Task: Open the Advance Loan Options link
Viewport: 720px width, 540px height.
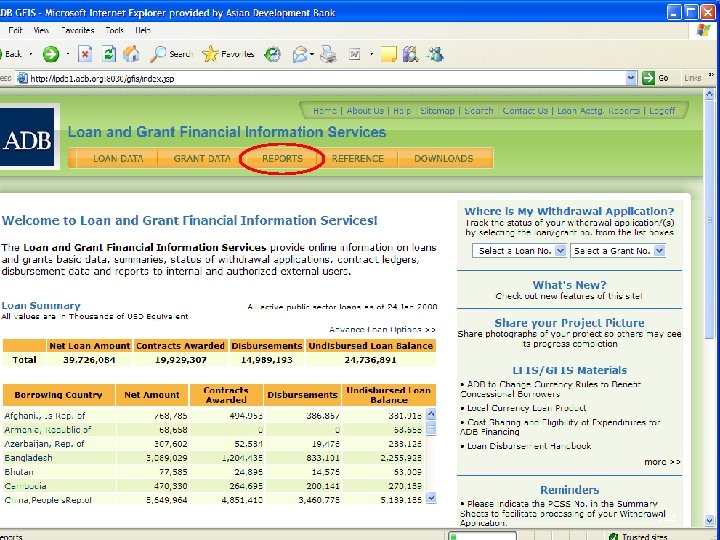Action: [x=382, y=330]
